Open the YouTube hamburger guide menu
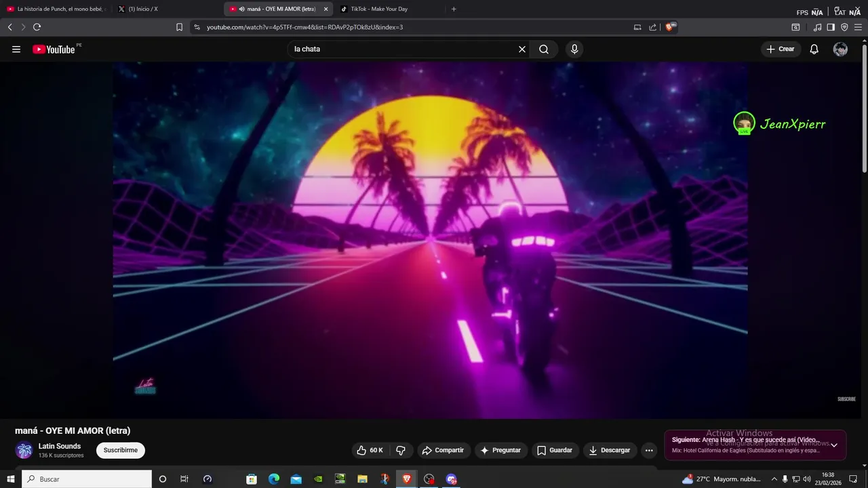Image resolution: width=868 pixels, height=488 pixels. pos(16,49)
